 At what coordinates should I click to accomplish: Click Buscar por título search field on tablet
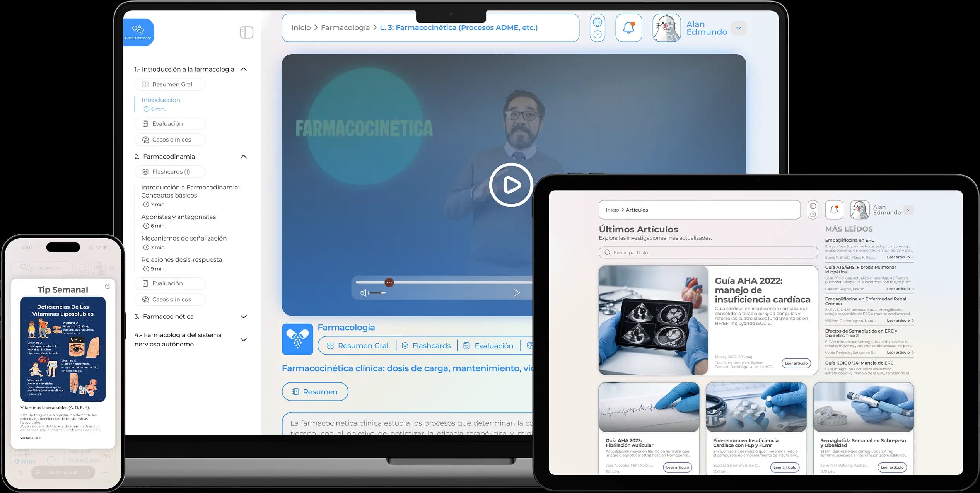[x=708, y=252]
